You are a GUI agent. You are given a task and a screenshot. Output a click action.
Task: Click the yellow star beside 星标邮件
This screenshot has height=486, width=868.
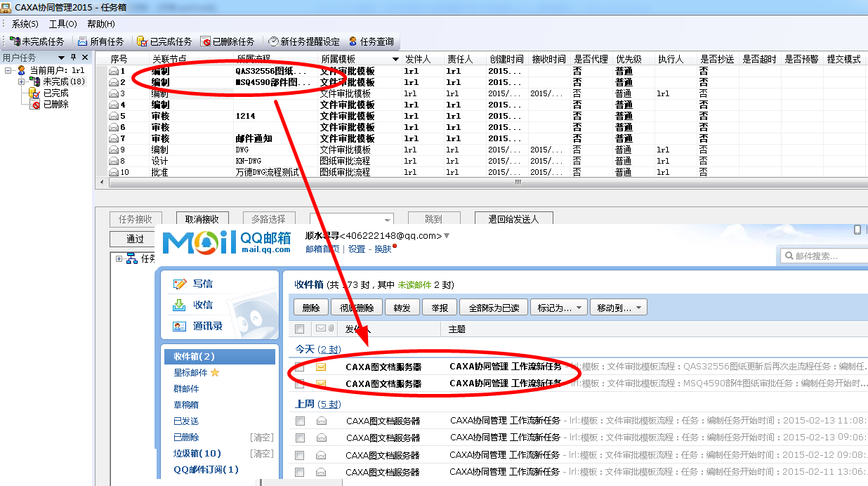click(x=215, y=372)
